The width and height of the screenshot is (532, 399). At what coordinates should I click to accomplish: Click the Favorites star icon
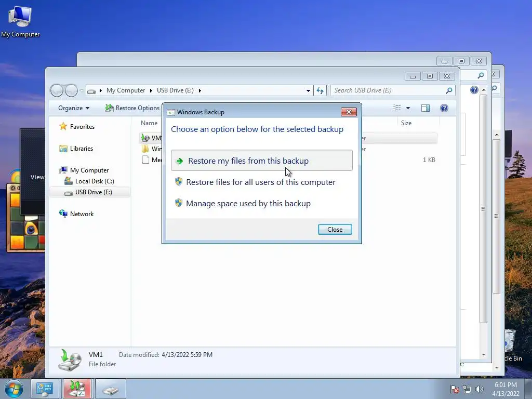pyautogui.click(x=63, y=126)
